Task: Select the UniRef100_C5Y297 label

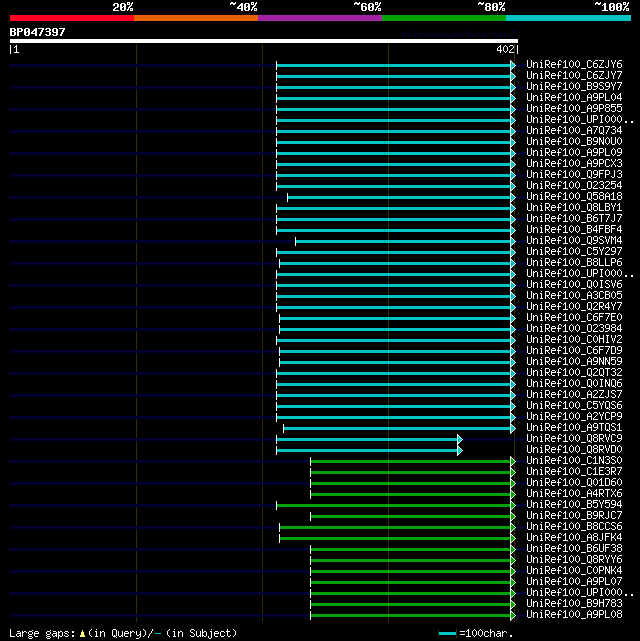Action: click(574, 251)
